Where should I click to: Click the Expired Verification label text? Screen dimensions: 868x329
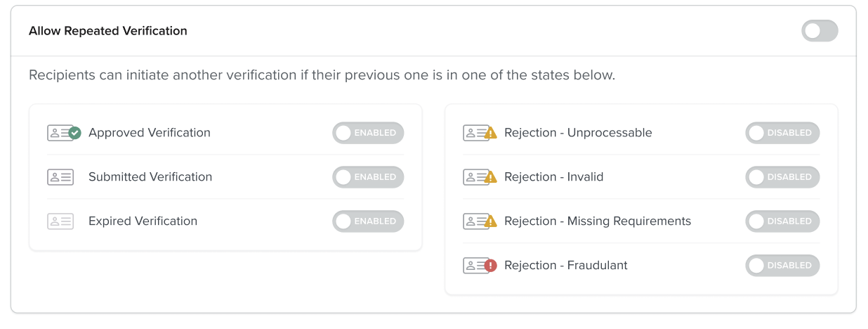coord(143,221)
